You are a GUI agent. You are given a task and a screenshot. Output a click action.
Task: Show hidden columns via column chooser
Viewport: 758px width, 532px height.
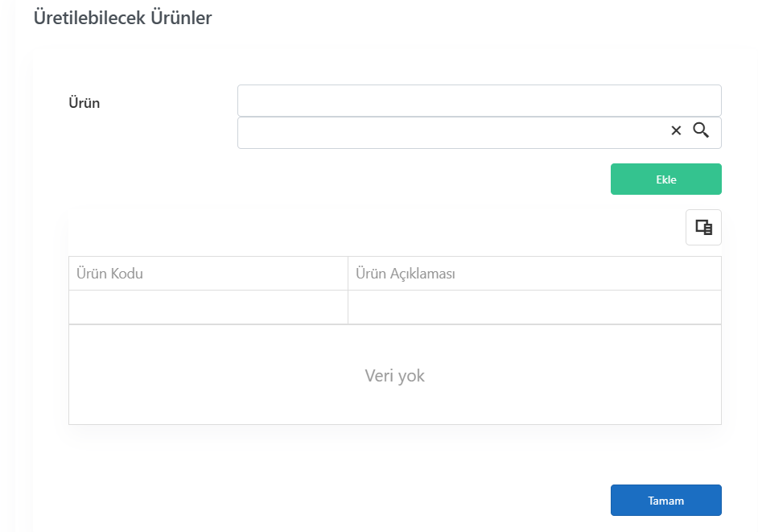point(703,227)
